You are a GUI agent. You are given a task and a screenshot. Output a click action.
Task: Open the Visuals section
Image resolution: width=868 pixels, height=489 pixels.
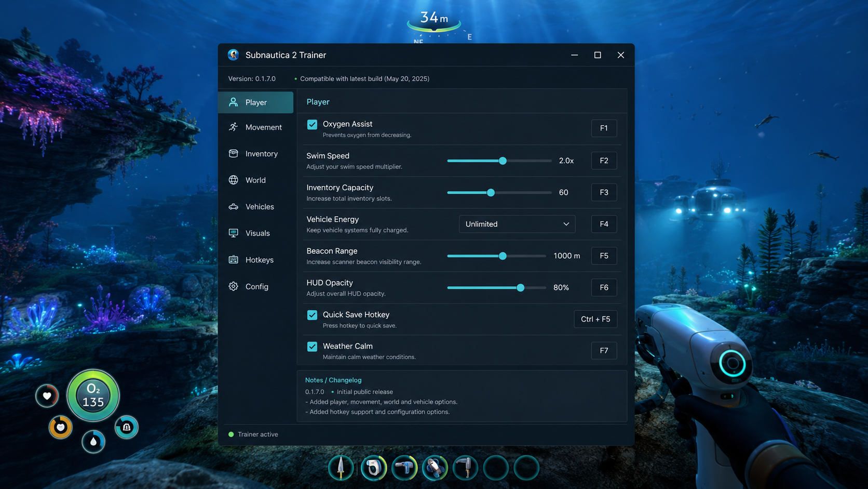[255, 233]
